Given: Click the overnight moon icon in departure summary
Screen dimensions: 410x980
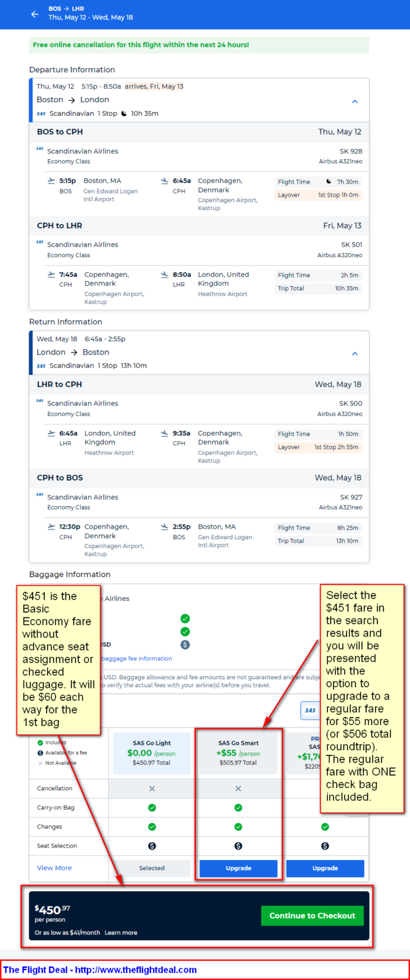Looking at the screenshot, I should (124, 113).
